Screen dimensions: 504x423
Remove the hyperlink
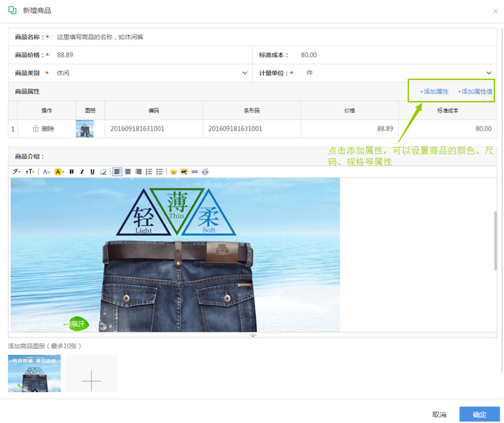206,172
